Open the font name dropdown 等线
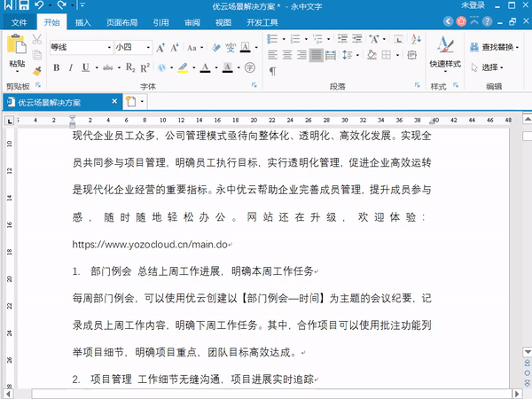This screenshot has width=532, height=399. coord(109,47)
